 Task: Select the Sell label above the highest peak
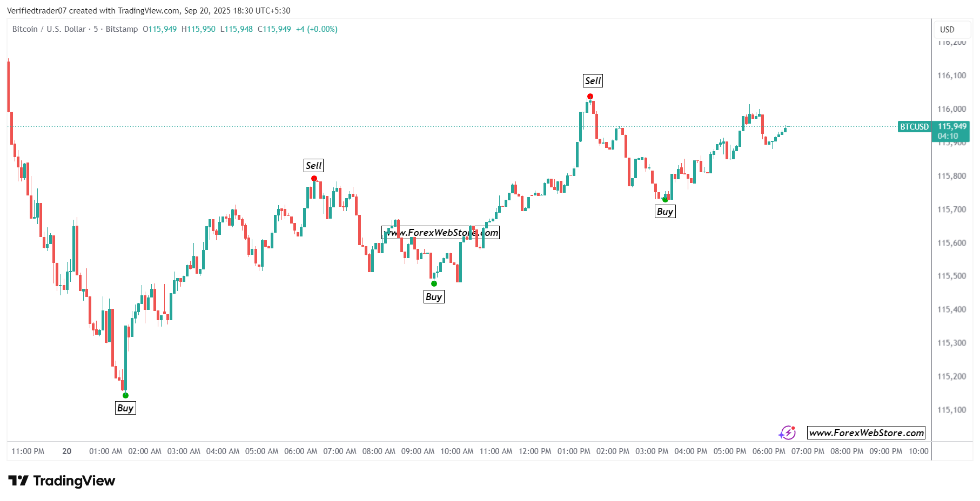[593, 81]
